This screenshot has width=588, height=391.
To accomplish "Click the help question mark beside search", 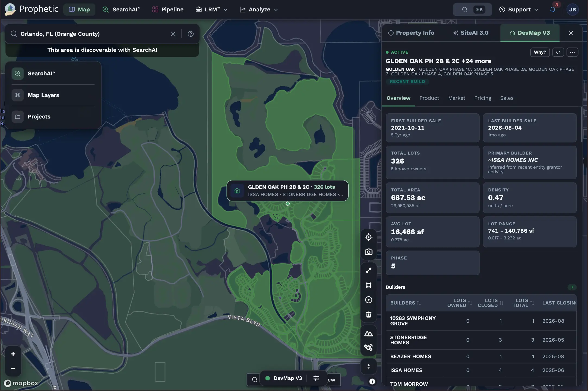I will 191,34.
